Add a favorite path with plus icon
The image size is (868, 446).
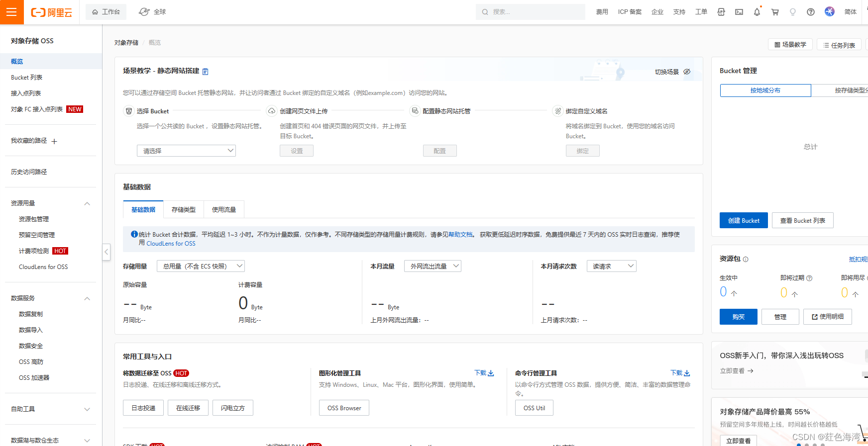[x=54, y=141]
